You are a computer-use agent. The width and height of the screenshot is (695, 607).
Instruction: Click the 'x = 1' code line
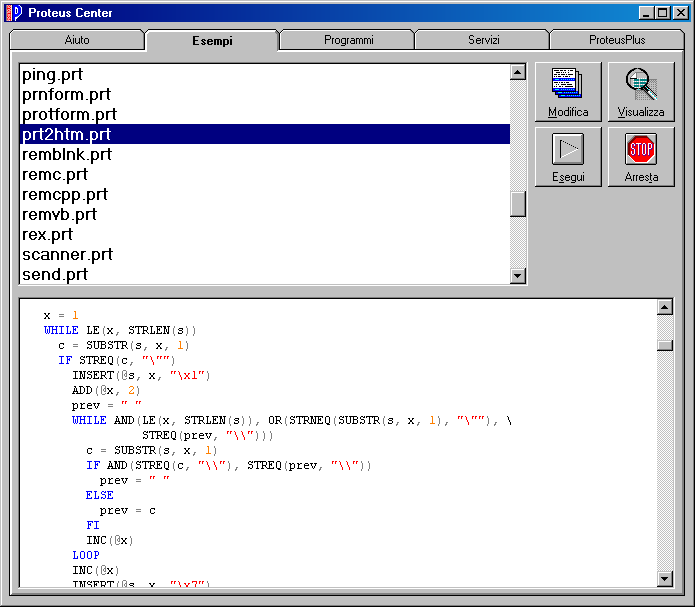(x=61, y=315)
